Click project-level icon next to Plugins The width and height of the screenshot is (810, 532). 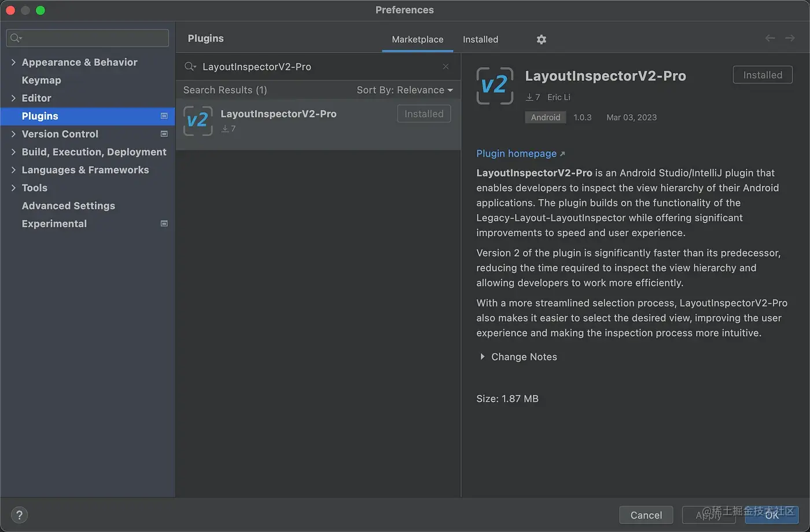pyautogui.click(x=164, y=116)
